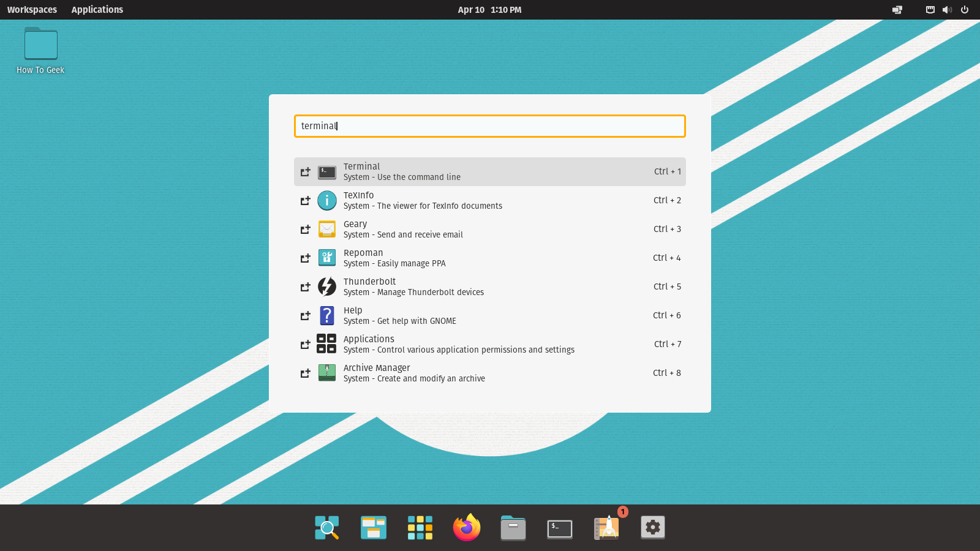The height and width of the screenshot is (551, 980).
Task: Click the Ctrl + 1 shortcut label
Action: (x=668, y=171)
